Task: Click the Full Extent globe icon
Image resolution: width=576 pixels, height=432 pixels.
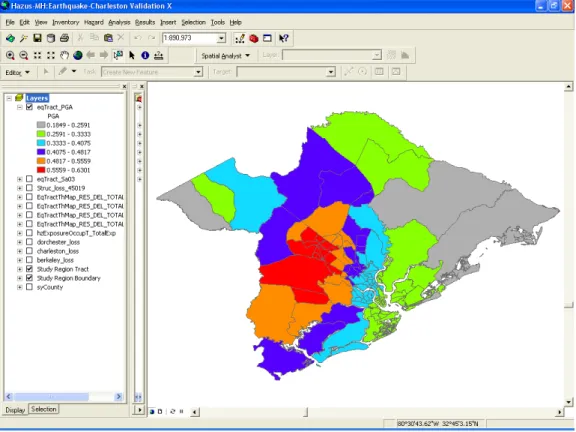Action: (78, 55)
